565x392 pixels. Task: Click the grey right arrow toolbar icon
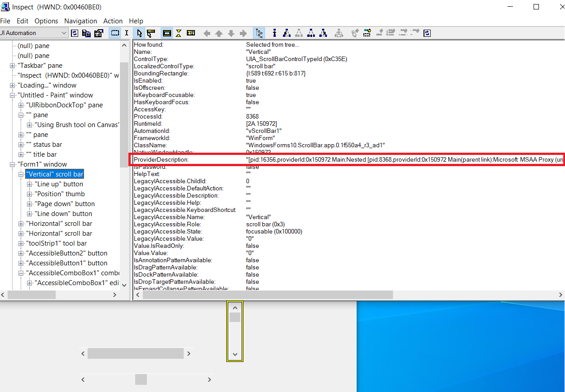243,33
